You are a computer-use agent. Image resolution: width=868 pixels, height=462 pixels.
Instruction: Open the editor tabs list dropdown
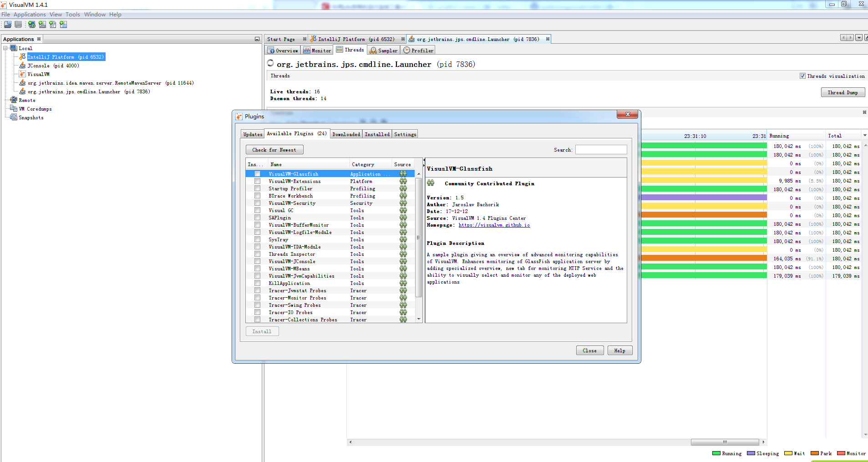point(859,38)
